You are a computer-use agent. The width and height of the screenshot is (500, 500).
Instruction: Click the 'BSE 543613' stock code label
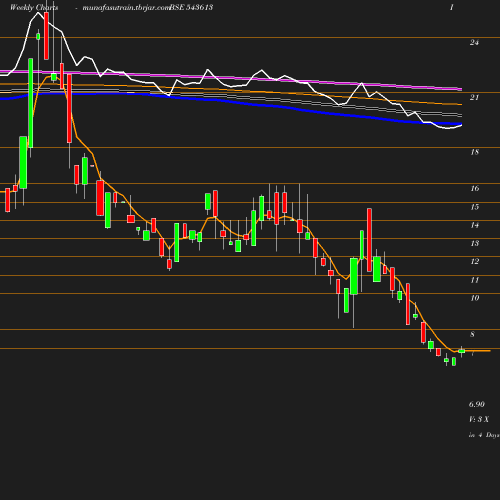tap(191, 7)
